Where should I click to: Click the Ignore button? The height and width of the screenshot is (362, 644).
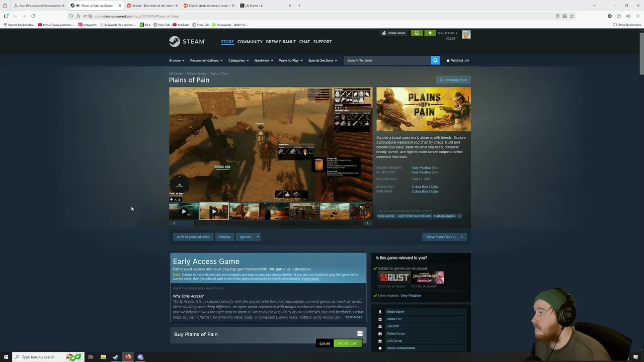click(x=246, y=237)
